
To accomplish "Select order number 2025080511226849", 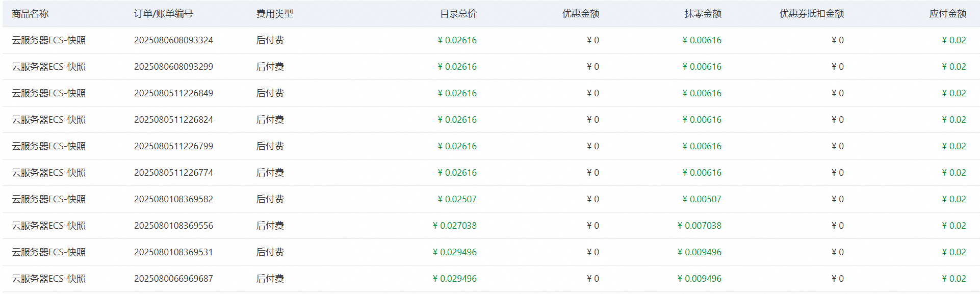I will (173, 93).
